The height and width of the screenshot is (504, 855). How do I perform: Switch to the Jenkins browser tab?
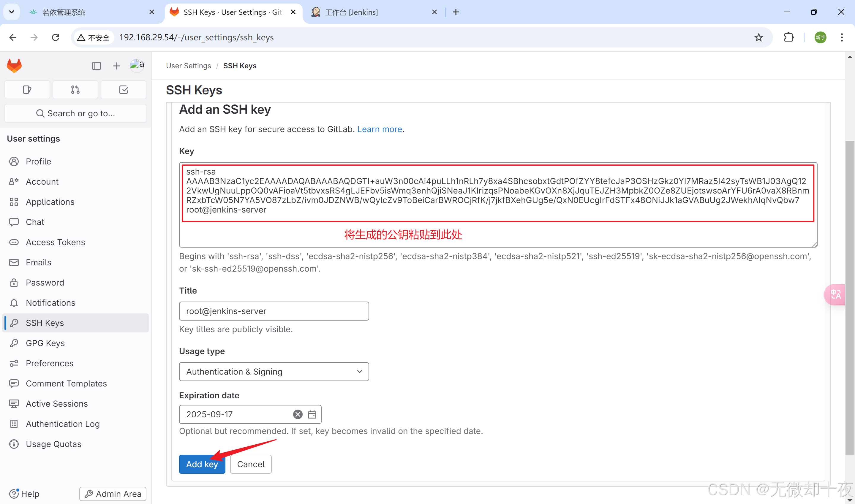(352, 12)
